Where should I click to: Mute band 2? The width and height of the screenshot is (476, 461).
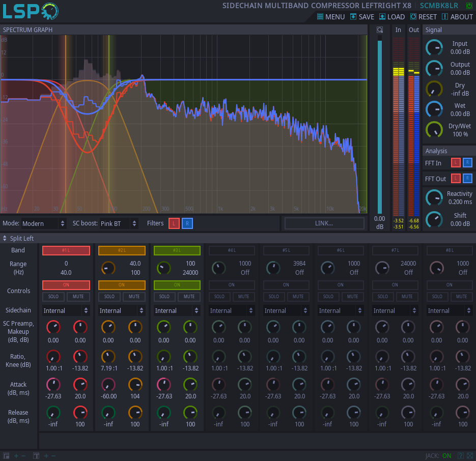134,297
